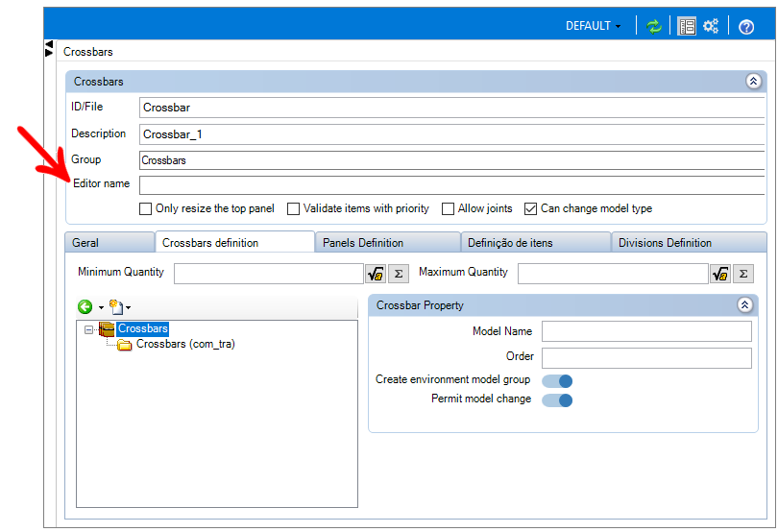Click the new item document icon
The width and height of the screenshot is (778, 532).
tap(116, 307)
